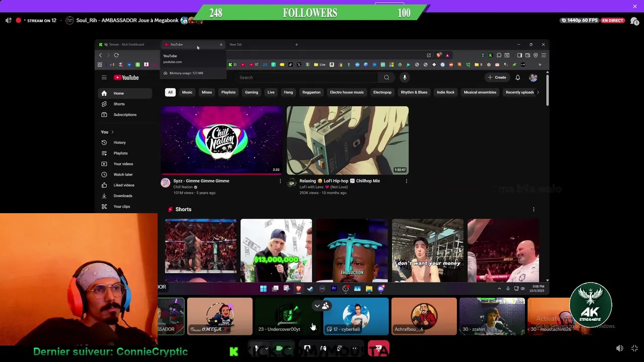Start voice search with microphone icon
Image resolution: width=644 pixels, height=362 pixels.
tap(405, 77)
